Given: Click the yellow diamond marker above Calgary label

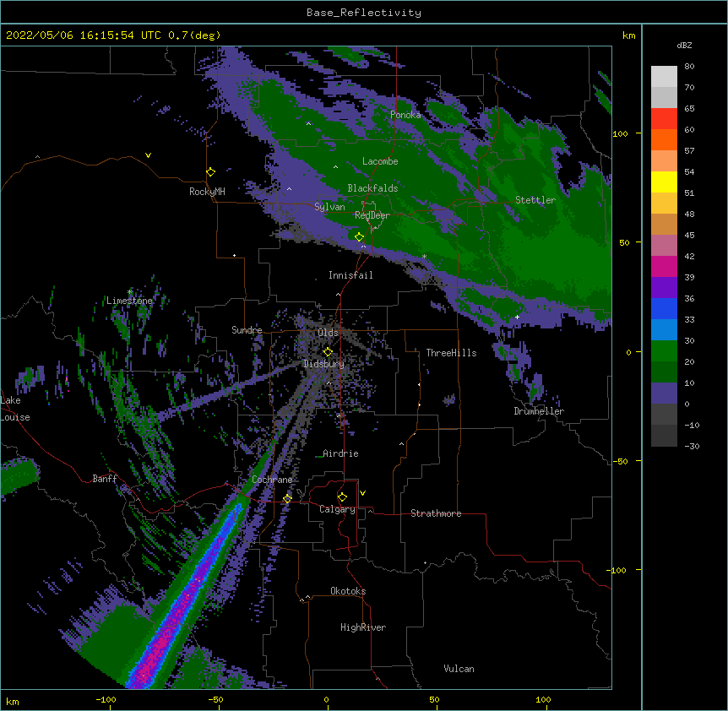Looking at the screenshot, I should click(342, 497).
